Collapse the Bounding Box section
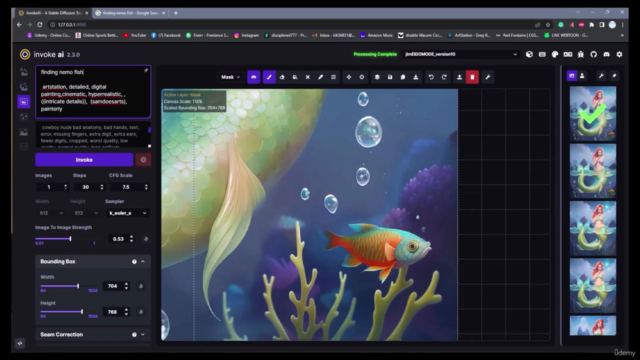 coord(143,262)
